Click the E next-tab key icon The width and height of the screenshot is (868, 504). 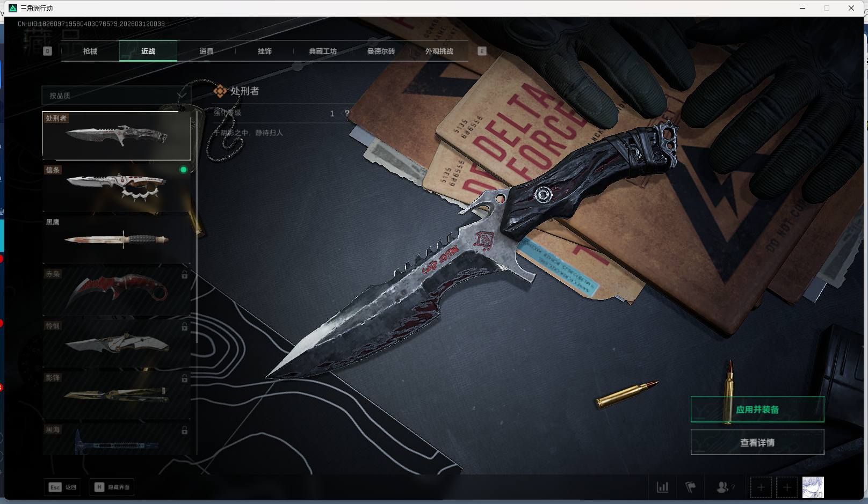click(x=482, y=51)
